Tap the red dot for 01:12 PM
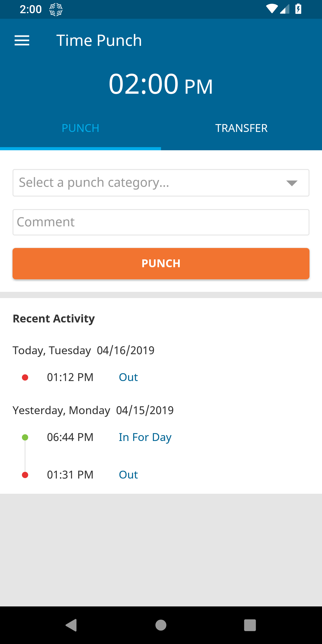Image resolution: width=322 pixels, height=644 pixels. (25, 377)
